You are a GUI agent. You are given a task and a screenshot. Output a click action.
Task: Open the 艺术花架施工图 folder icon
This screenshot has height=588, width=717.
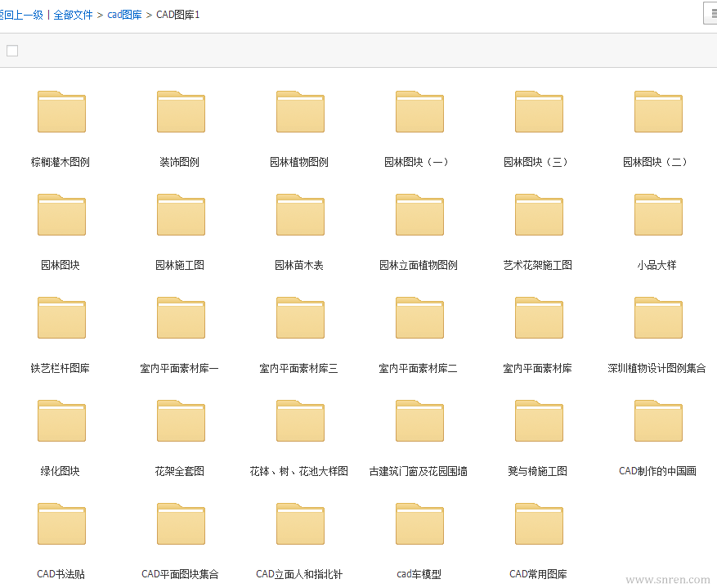coord(539,215)
